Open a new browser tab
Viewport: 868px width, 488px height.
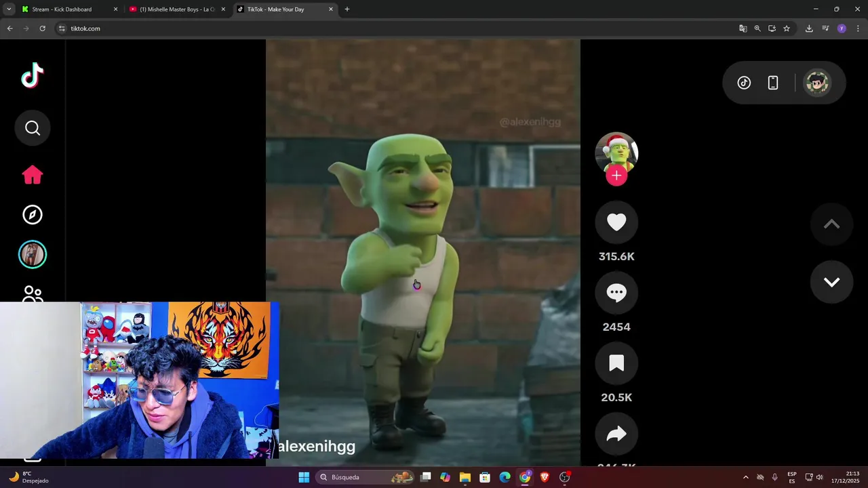click(347, 9)
